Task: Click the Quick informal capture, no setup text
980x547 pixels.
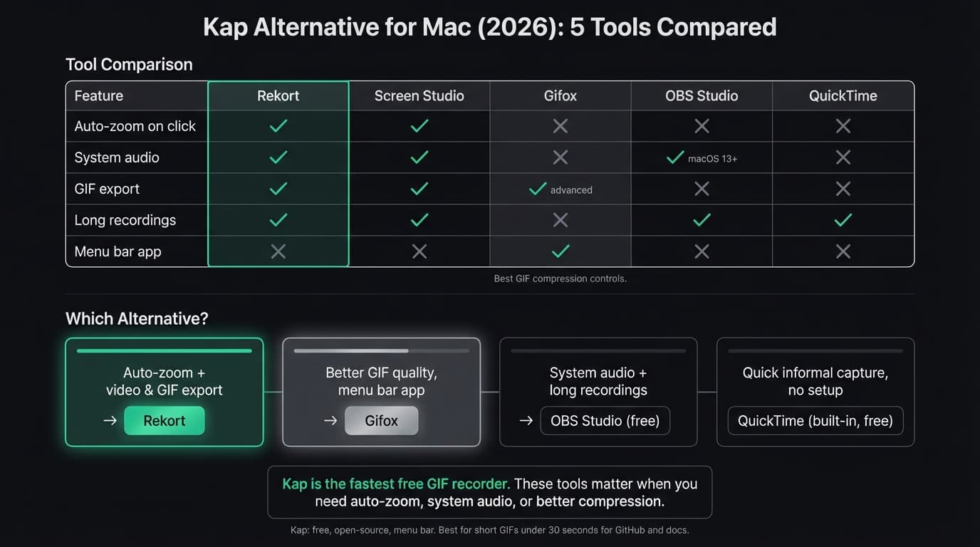Action: (x=815, y=381)
